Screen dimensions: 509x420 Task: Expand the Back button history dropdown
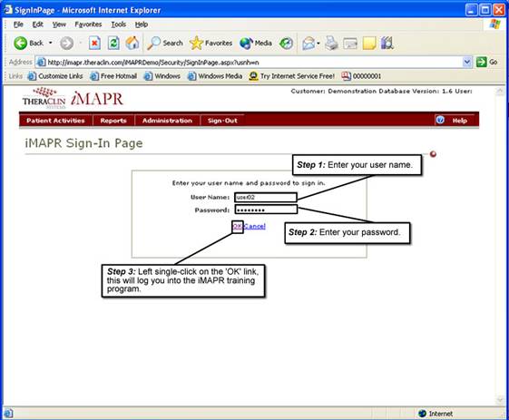click(50, 43)
